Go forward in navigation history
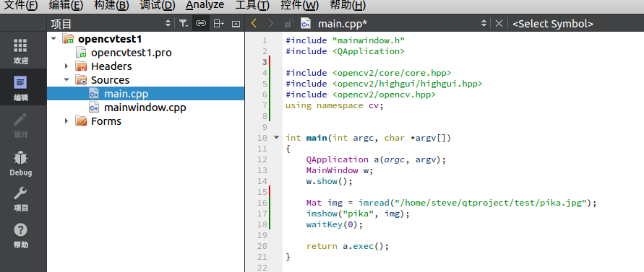644x272 pixels. point(270,23)
